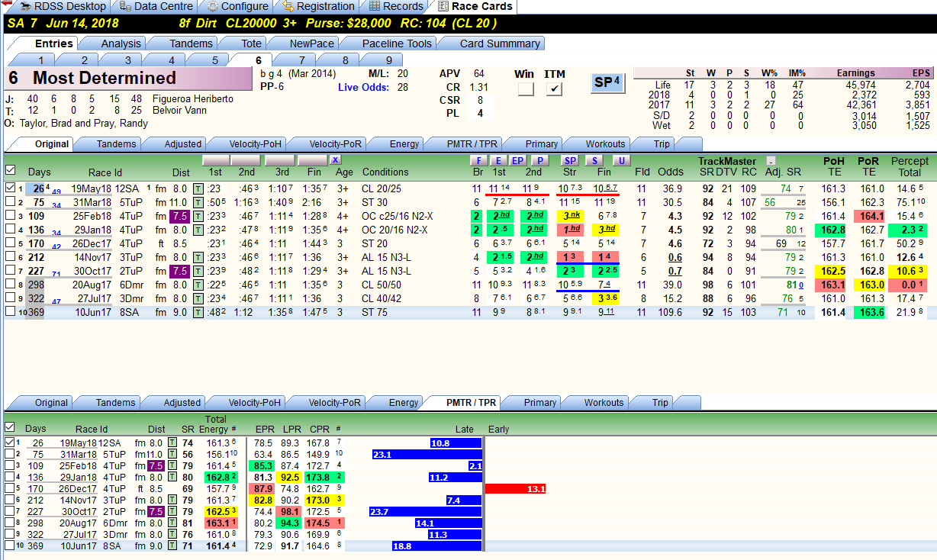The height and width of the screenshot is (560, 937).
Task: Collapse TrackMaster columns with minus button
Action: click(x=771, y=161)
